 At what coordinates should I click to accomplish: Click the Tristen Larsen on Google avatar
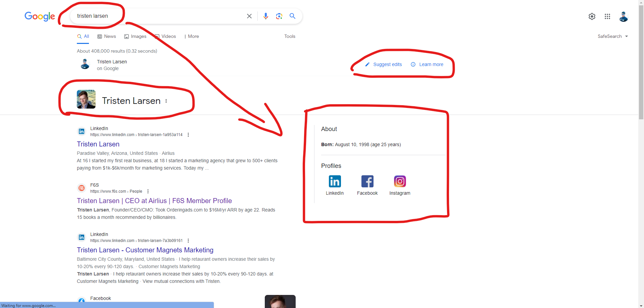tap(85, 64)
